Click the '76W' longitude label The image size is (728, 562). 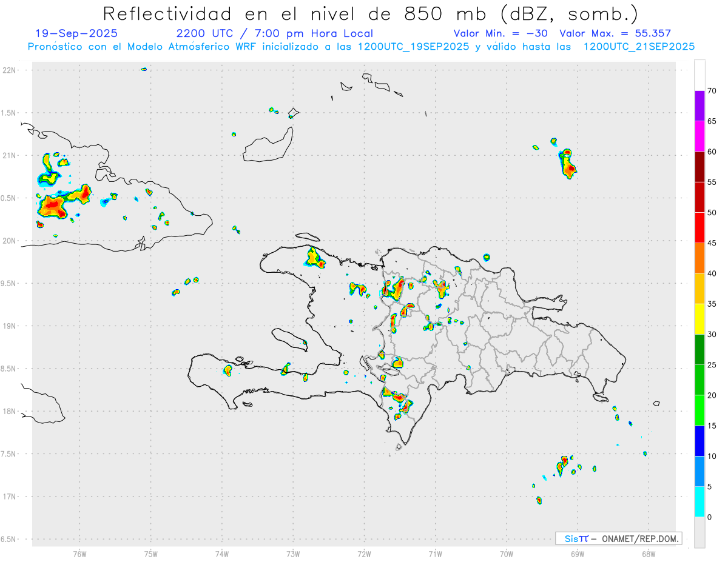[79, 554]
